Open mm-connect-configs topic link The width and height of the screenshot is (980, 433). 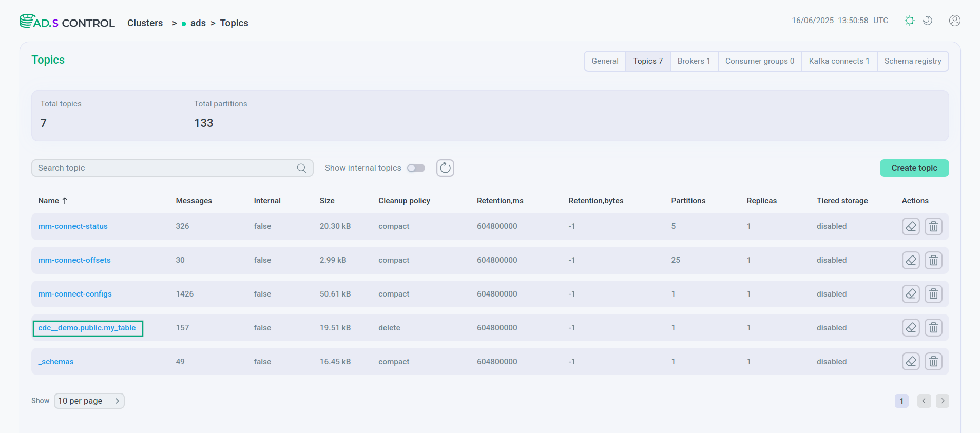pos(75,294)
